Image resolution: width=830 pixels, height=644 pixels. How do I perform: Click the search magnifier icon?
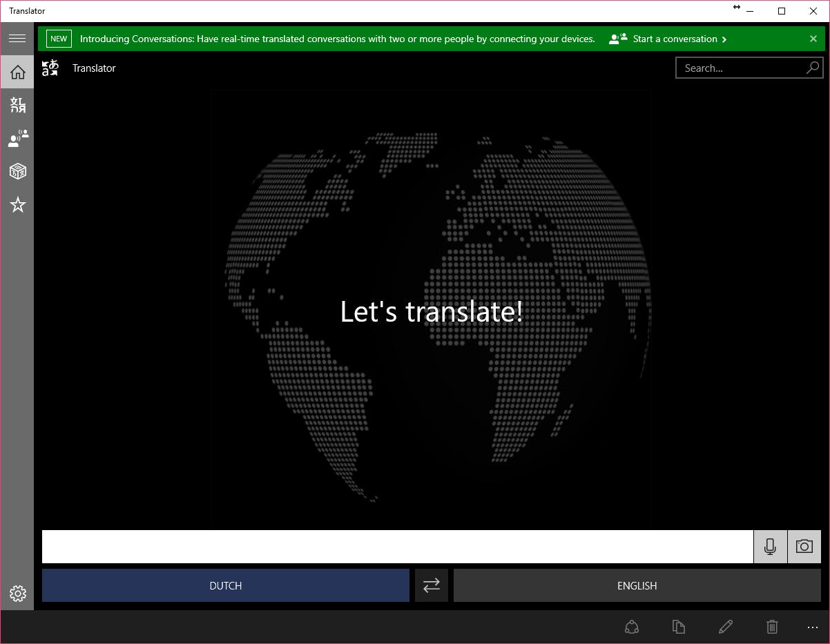point(813,68)
